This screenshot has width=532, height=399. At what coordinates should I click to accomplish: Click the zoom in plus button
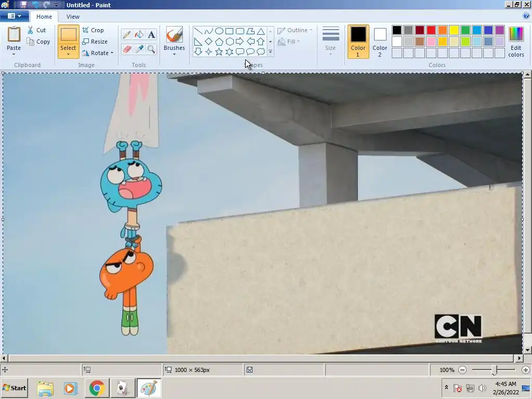click(x=526, y=370)
